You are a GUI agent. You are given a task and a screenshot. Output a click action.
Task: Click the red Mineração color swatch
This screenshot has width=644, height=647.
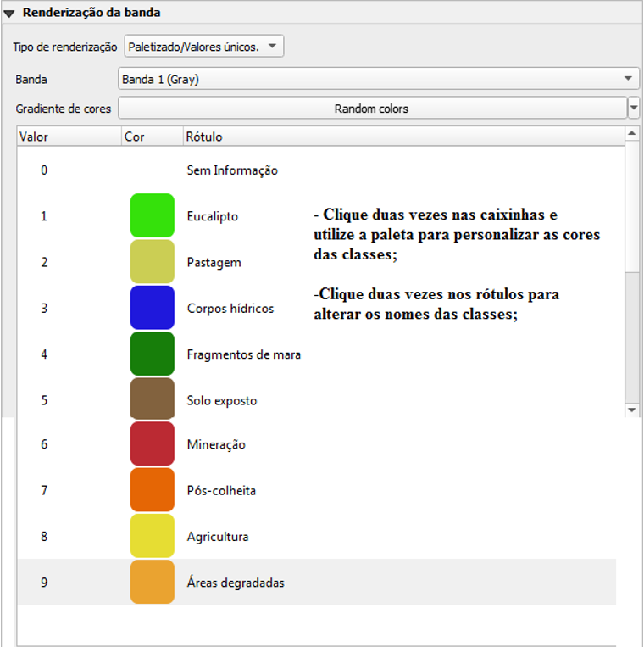click(153, 444)
